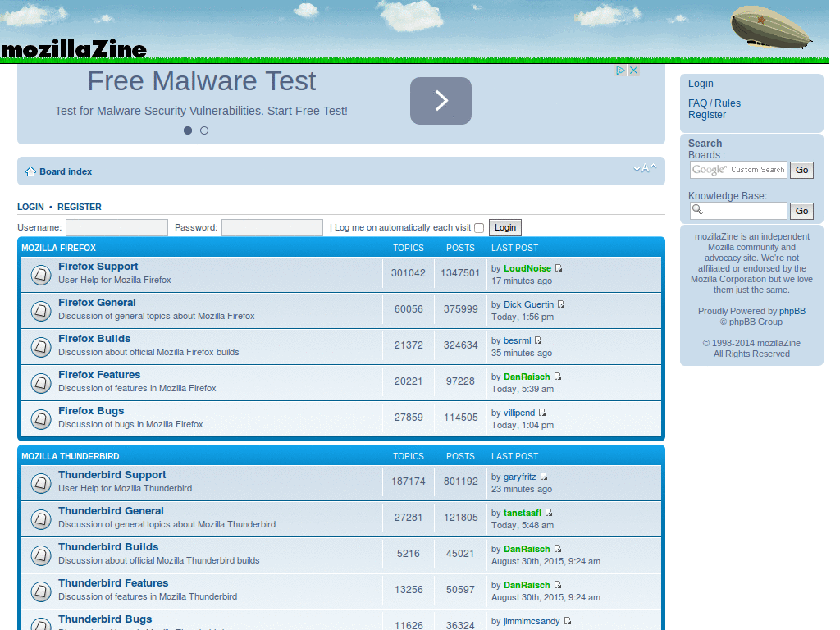Click the mozillaZine logo

click(74, 48)
